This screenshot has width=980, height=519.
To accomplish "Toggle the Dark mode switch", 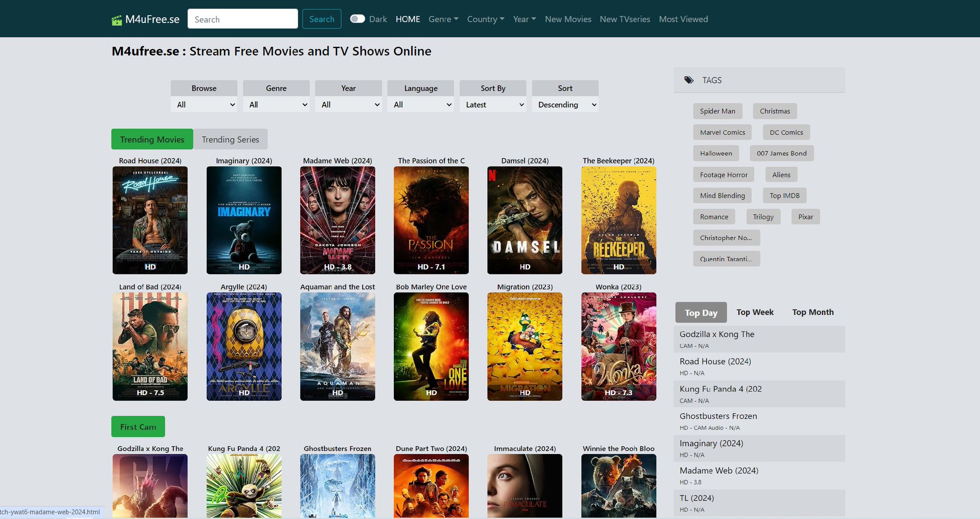I will [357, 19].
